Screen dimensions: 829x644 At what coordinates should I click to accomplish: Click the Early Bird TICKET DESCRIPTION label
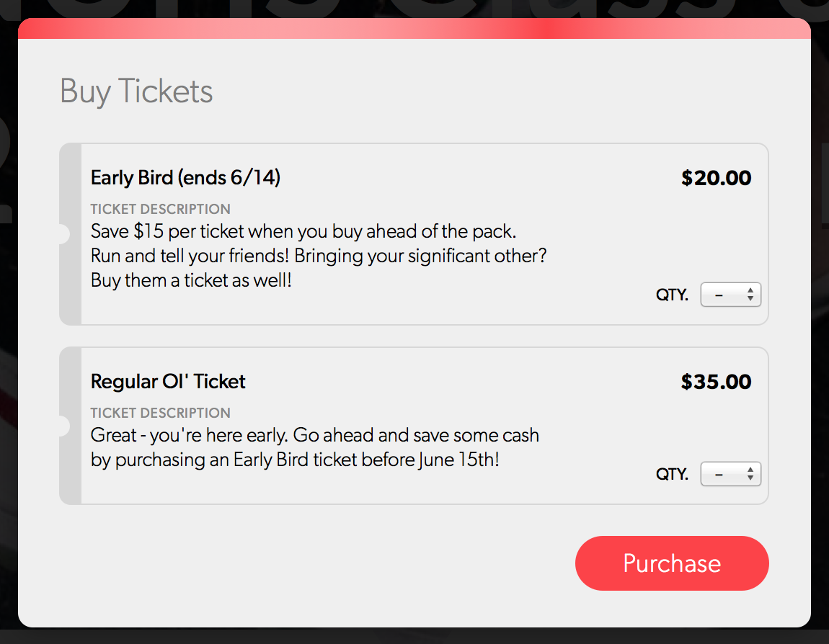161,209
